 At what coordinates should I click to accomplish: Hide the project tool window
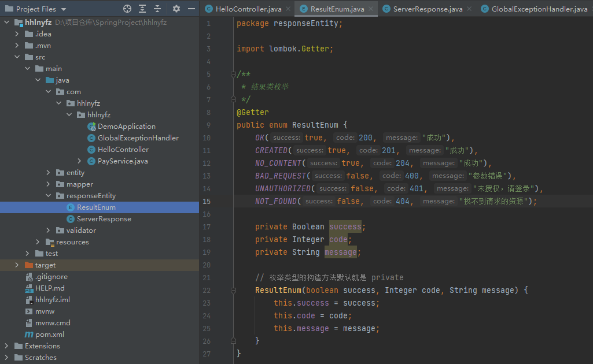[191, 9]
